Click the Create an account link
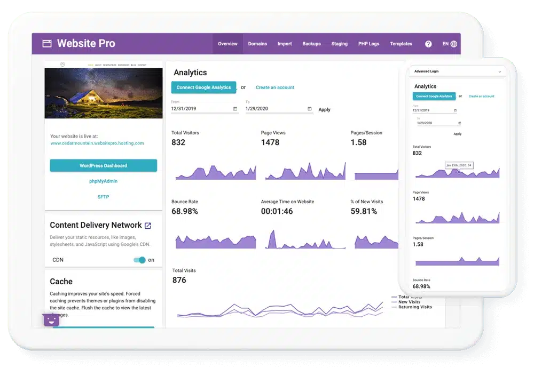 pos(275,87)
